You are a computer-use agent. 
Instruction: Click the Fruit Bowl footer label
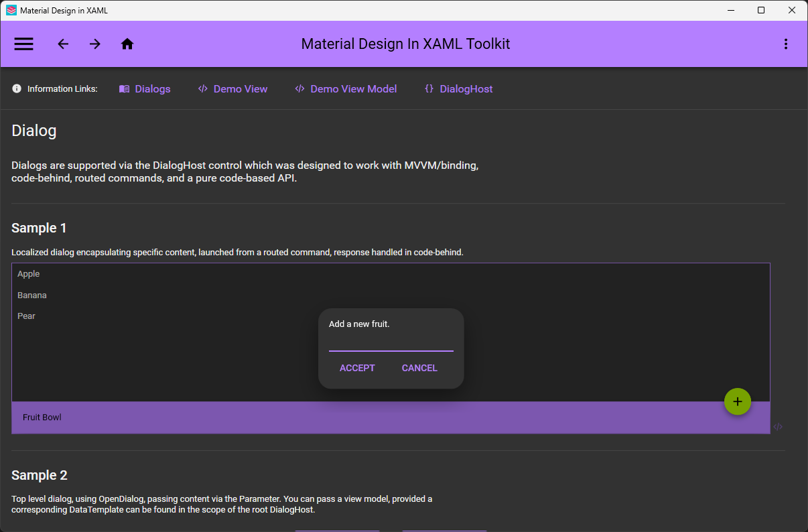[x=42, y=417]
